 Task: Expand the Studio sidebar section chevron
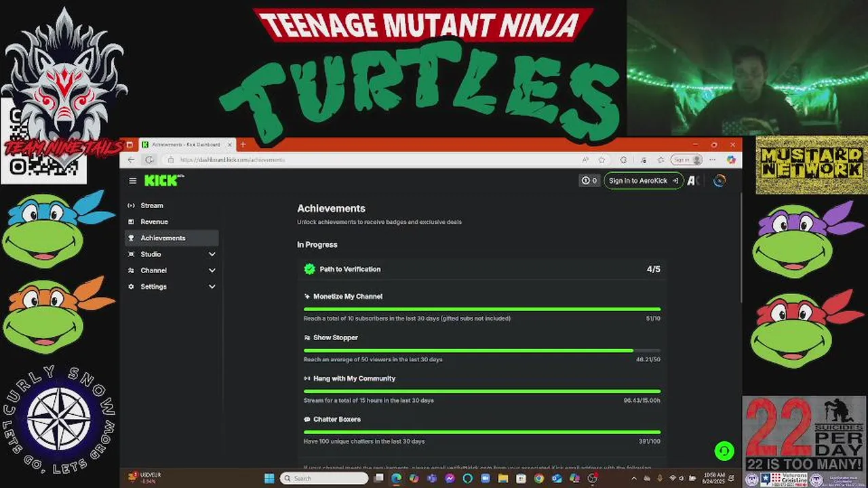[x=212, y=254]
